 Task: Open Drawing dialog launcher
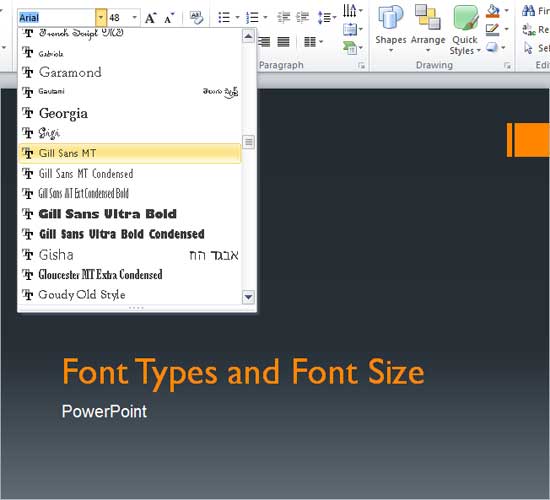pos(507,66)
